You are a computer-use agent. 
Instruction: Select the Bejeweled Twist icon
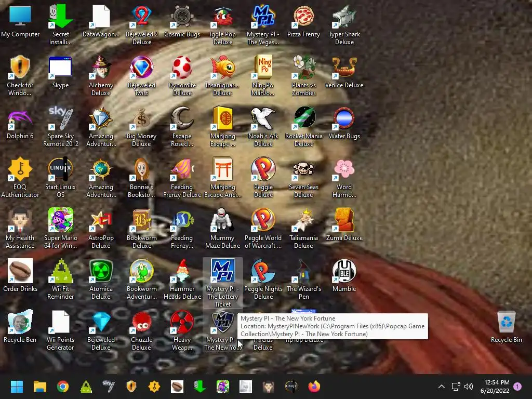141,75
